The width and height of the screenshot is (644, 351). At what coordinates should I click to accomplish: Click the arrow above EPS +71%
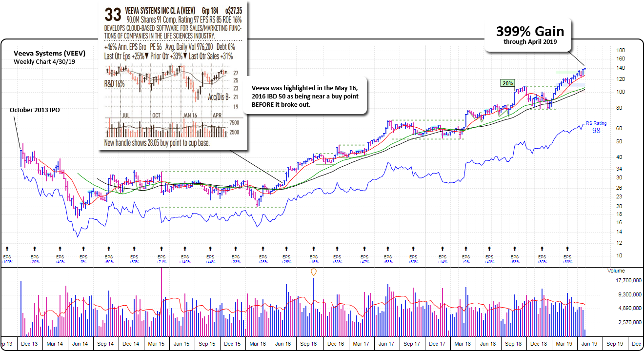161,249
